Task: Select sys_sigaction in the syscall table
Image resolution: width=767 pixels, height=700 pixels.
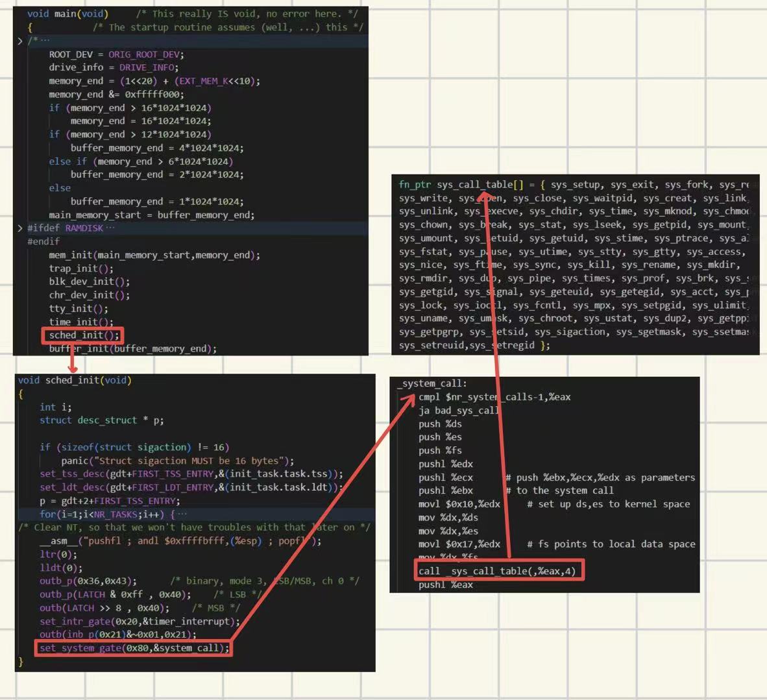Action: point(570,332)
